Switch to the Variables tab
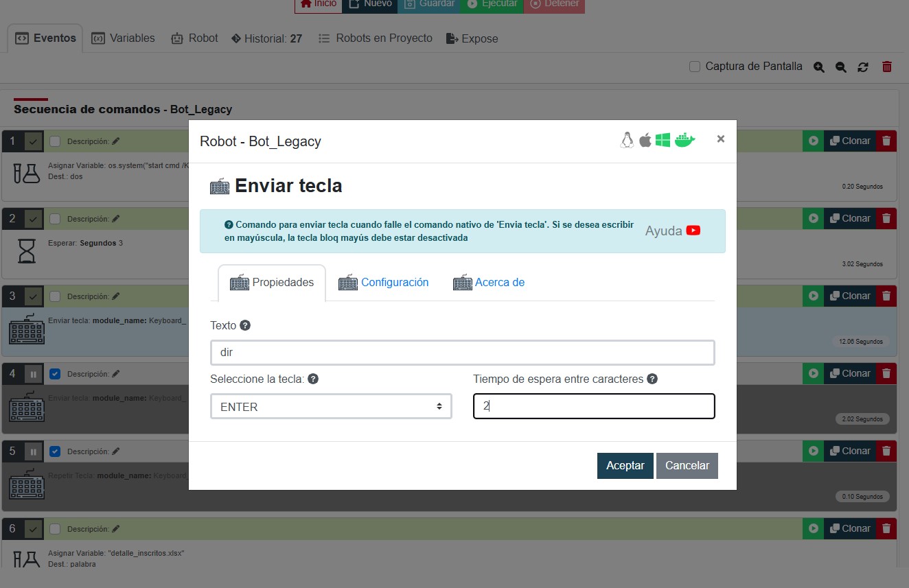Image resolution: width=909 pixels, height=588 pixels. coord(124,38)
